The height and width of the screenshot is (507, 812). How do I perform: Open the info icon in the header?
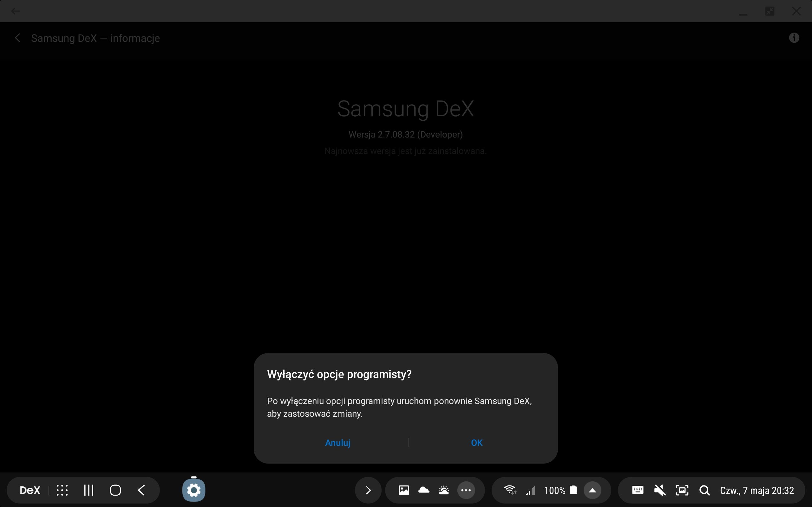[x=794, y=38]
